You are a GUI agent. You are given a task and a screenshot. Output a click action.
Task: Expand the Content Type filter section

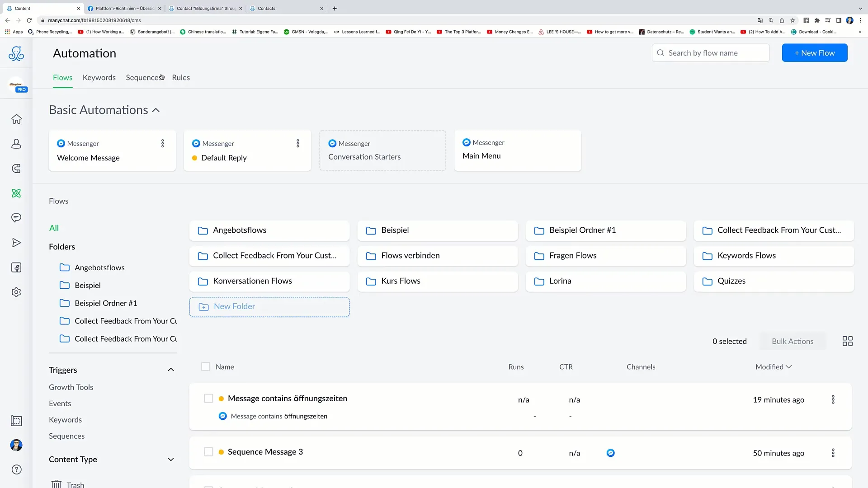[170, 459]
